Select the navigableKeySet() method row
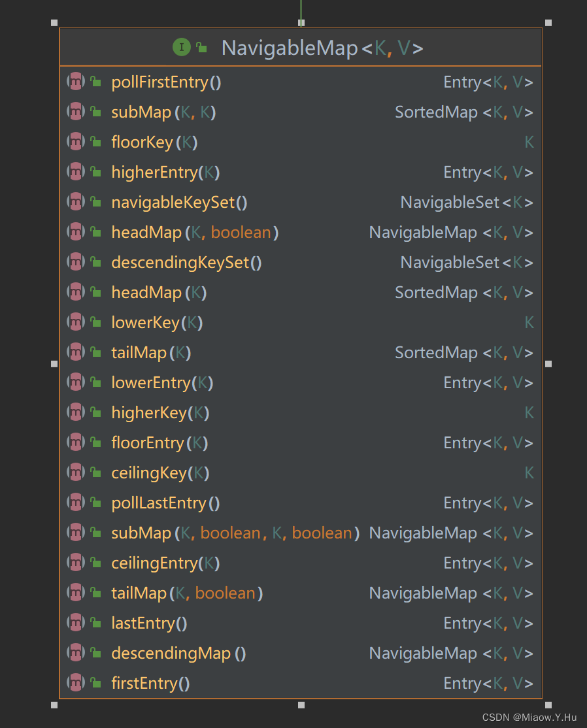This screenshot has width=587, height=728. point(178,202)
